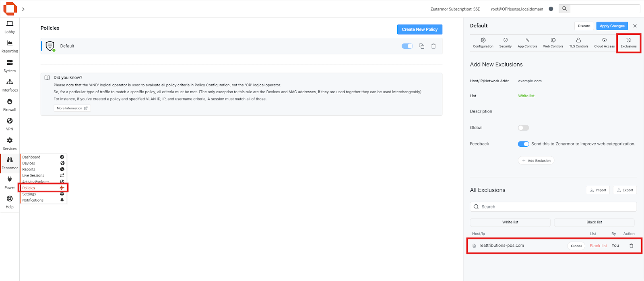
Task: Expand the sidebar with the chevron arrow
Action: click(x=23, y=9)
